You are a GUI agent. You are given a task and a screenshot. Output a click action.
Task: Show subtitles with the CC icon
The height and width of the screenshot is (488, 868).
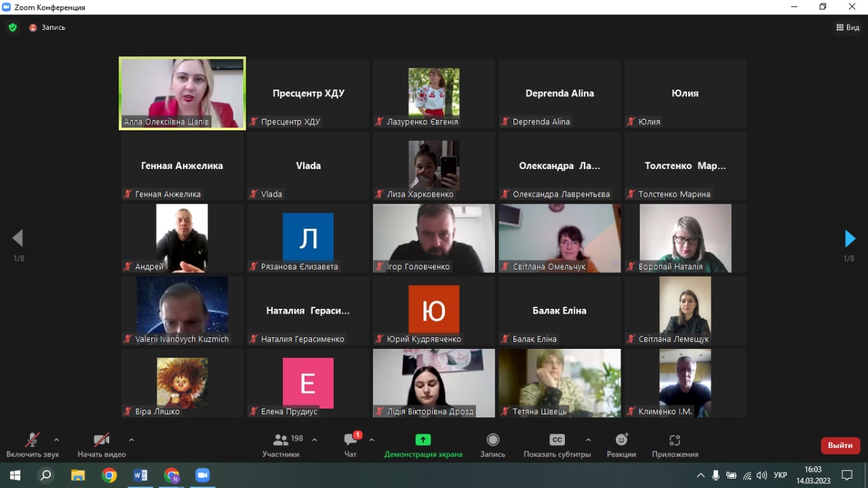point(557,440)
